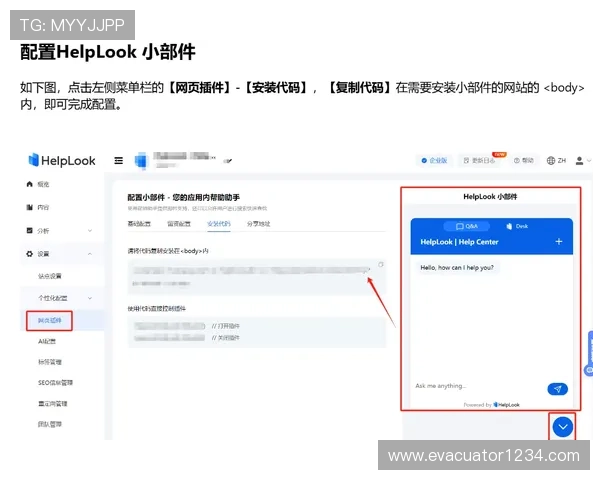Switch to 安装代码 tab
600x480 pixels.
pos(219,224)
